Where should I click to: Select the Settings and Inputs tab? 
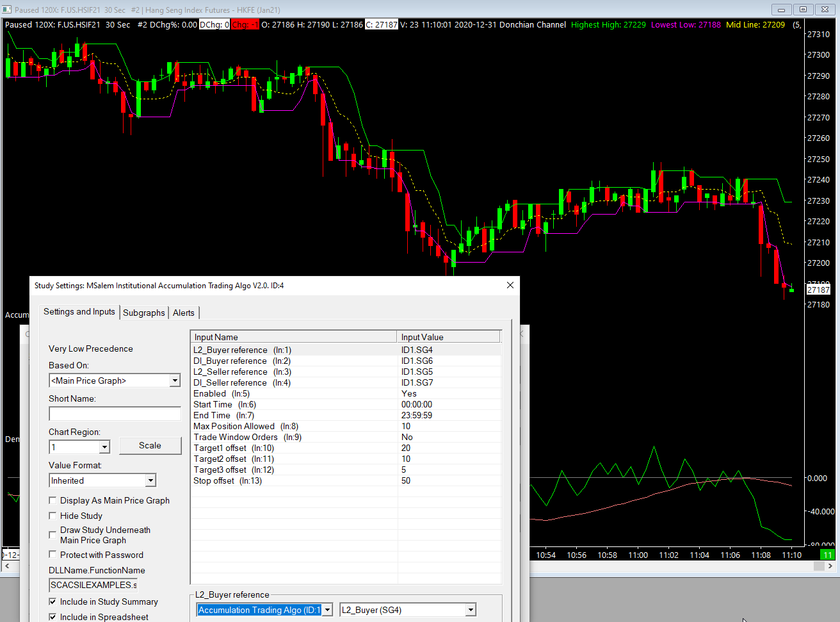click(x=79, y=311)
